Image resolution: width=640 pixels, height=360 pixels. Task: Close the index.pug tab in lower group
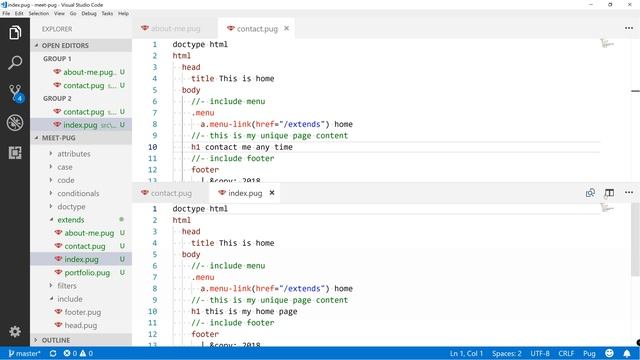pos(272,193)
